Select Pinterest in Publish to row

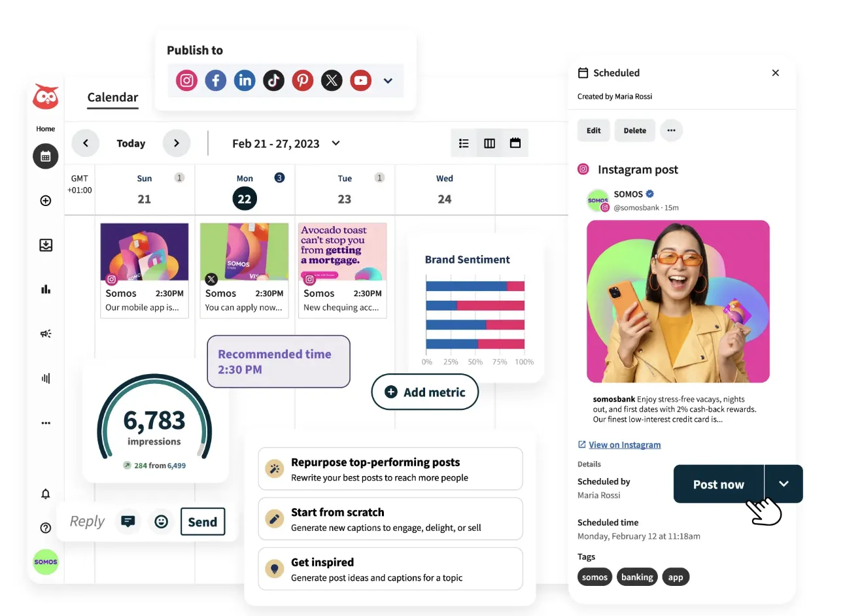[x=303, y=80]
